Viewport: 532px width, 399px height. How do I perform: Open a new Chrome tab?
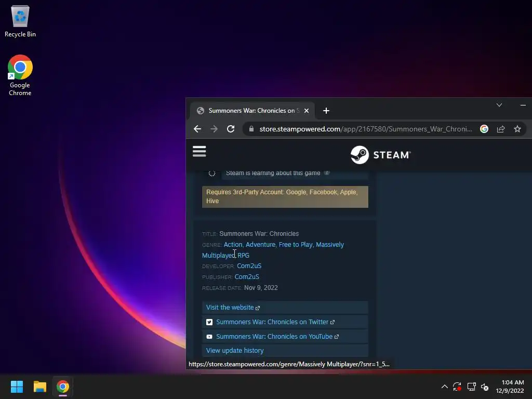click(x=326, y=111)
